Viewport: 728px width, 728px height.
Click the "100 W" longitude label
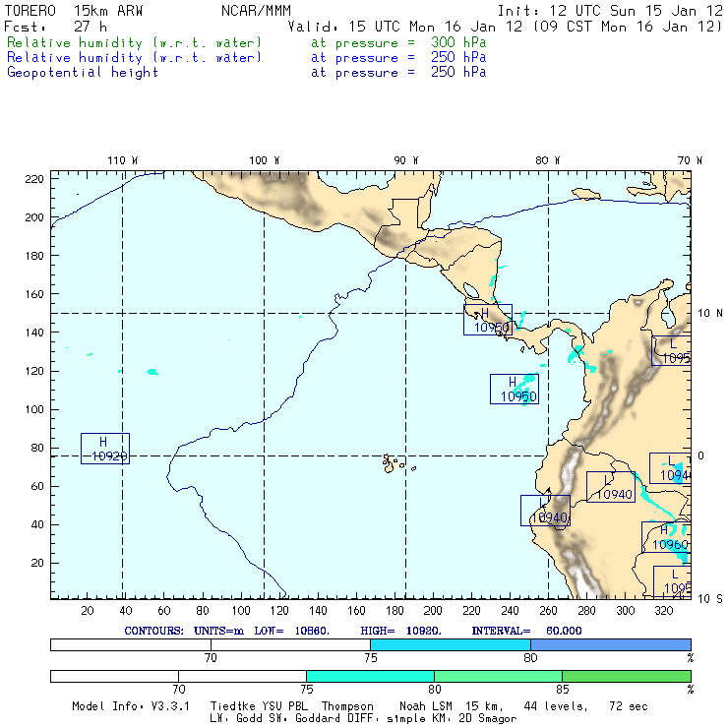pos(265,160)
